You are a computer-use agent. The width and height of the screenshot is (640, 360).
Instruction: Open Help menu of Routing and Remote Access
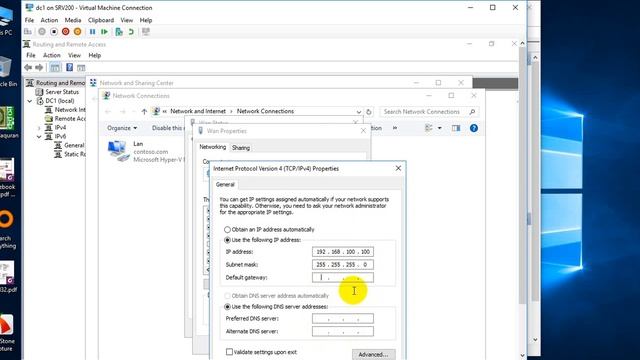[x=94, y=55]
